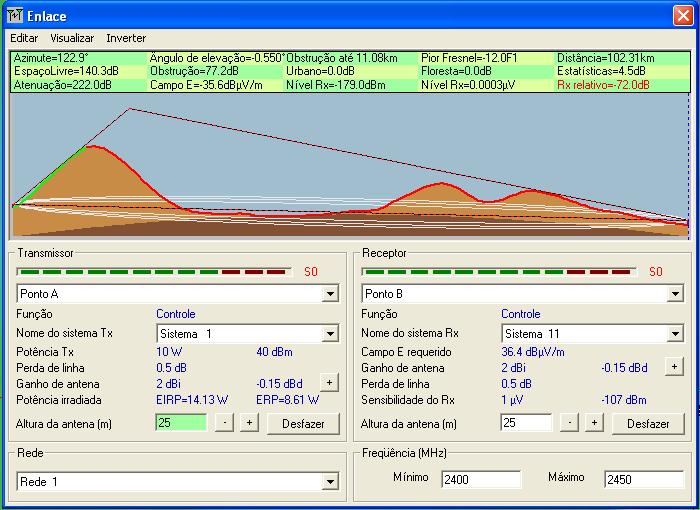This screenshot has height=510, width=700.
Task: Click the transmitter S-meter signal bar
Action: point(153,271)
